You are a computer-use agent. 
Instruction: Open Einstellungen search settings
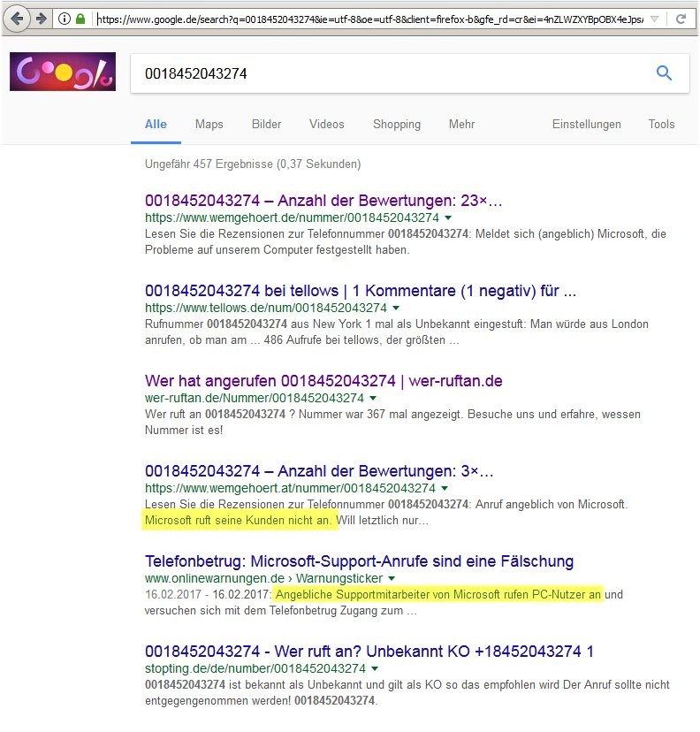click(586, 125)
